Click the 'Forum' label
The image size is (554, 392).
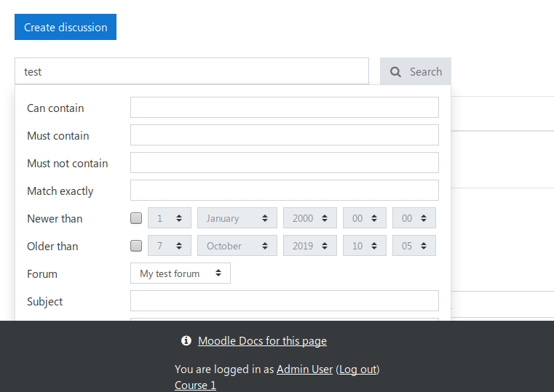[x=42, y=273]
